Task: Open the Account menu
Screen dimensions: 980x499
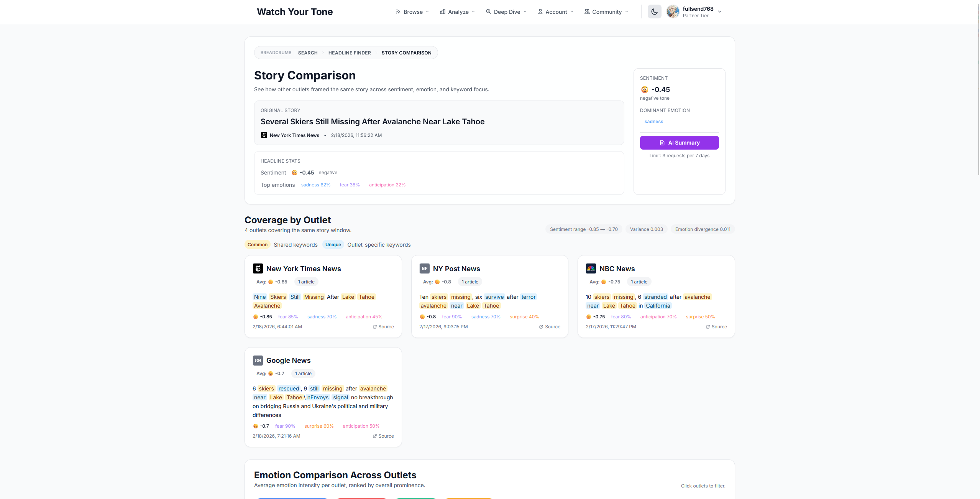Action: pyautogui.click(x=556, y=12)
